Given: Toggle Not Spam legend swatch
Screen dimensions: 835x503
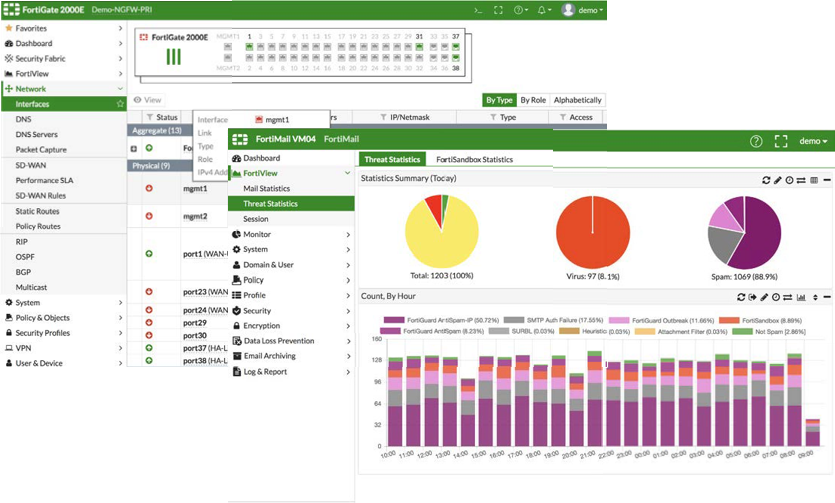Looking at the screenshot, I should 742,332.
